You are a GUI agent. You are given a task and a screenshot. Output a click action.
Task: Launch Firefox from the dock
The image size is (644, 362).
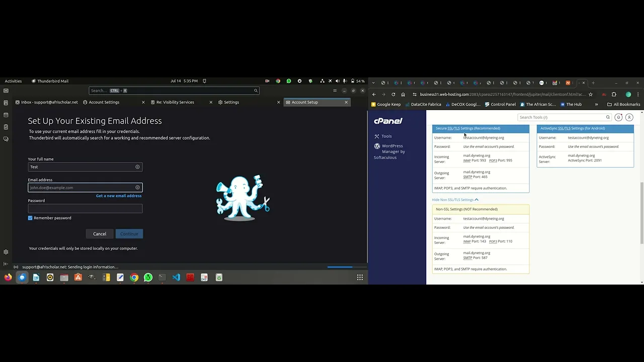click(x=8, y=277)
